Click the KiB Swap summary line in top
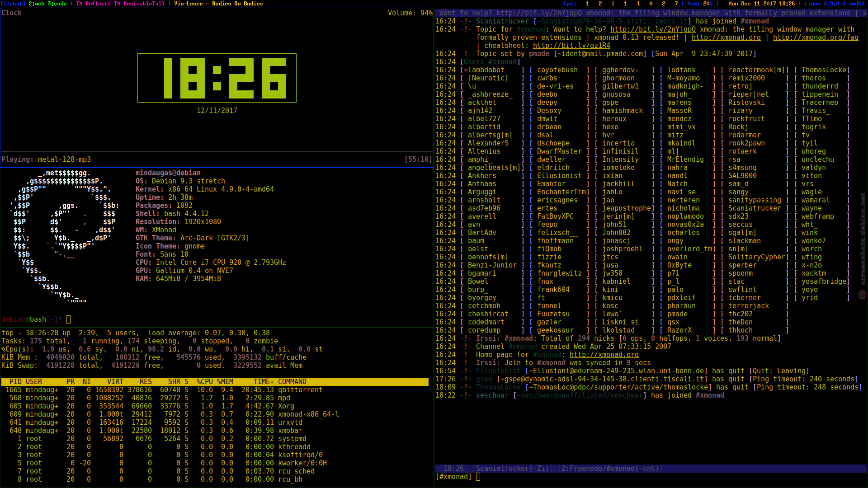 152,366
